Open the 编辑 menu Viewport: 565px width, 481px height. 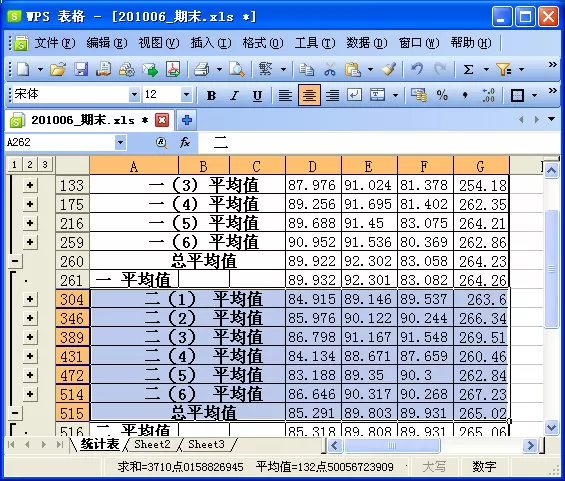[107, 43]
